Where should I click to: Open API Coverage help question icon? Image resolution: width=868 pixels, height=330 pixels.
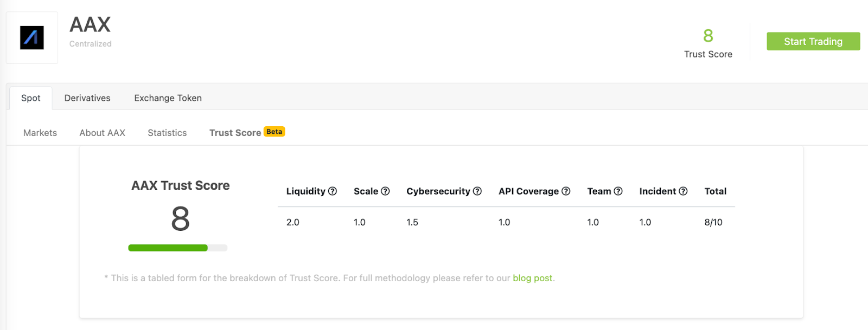[566, 191]
